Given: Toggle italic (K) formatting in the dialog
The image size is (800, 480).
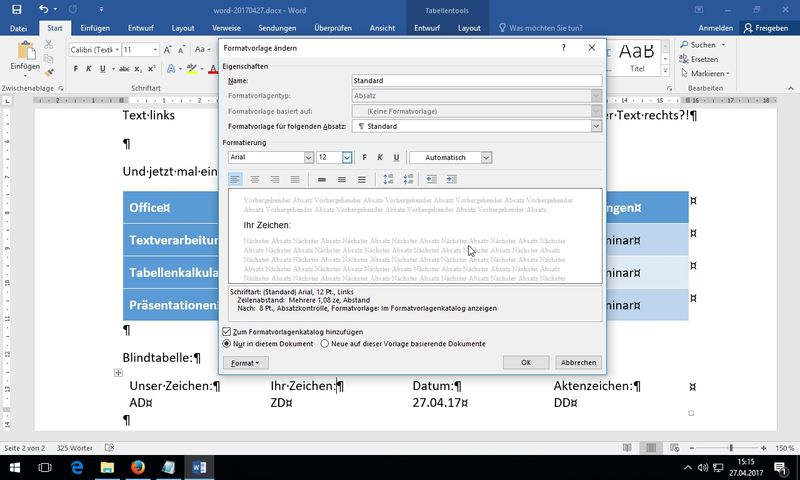Looking at the screenshot, I should coord(380,157).
